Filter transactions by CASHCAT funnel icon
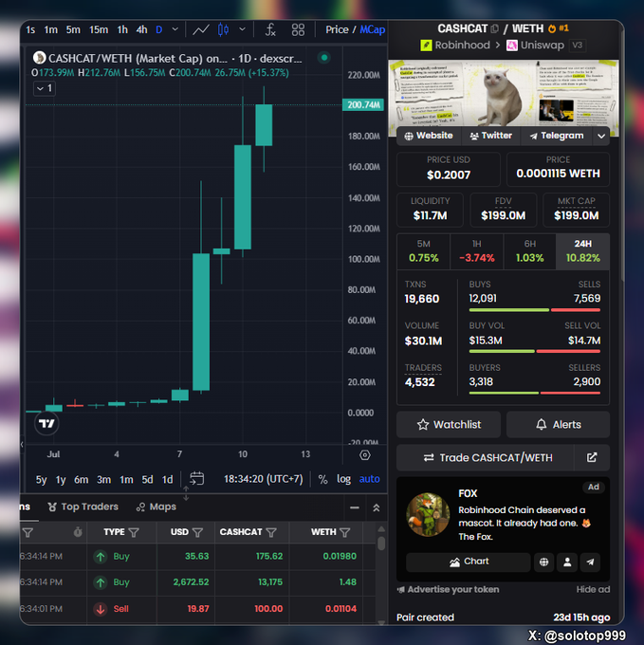Image resolution: width=644 pixels, height=645 pixels. click(x=271, y=532)
